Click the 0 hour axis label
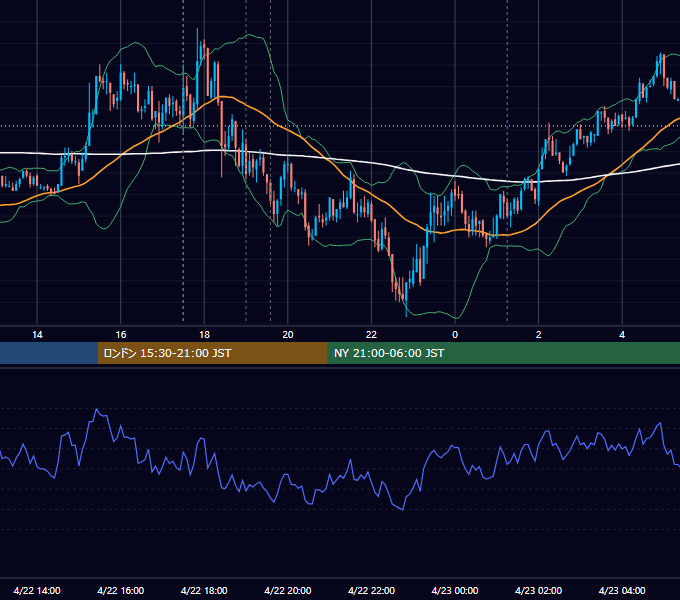 click(x=455, y=335)
